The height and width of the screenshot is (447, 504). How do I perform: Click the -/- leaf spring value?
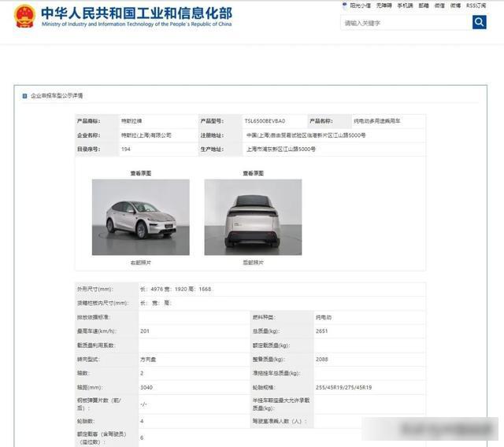click(143, 405)
